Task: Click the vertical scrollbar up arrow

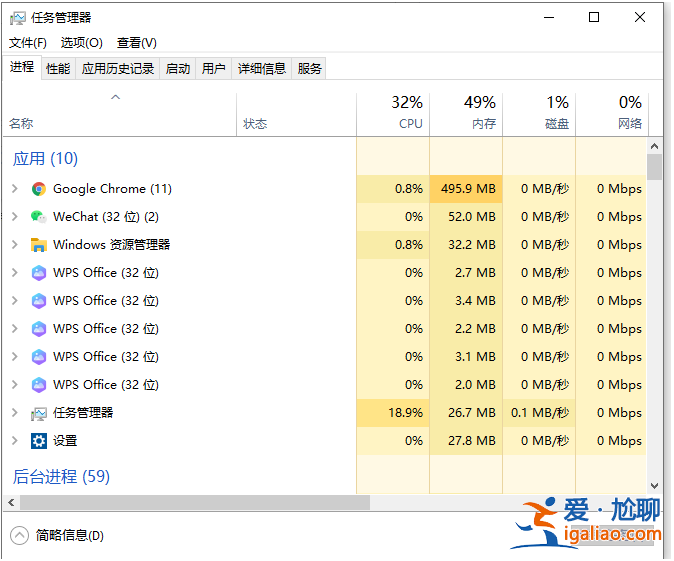Action: (x=655, y=147)
